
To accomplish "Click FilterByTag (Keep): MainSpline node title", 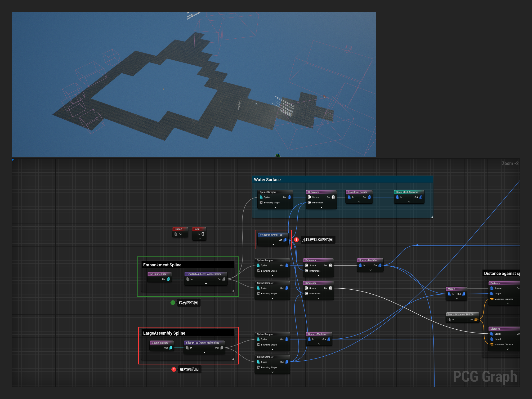I will click(202, 342).
